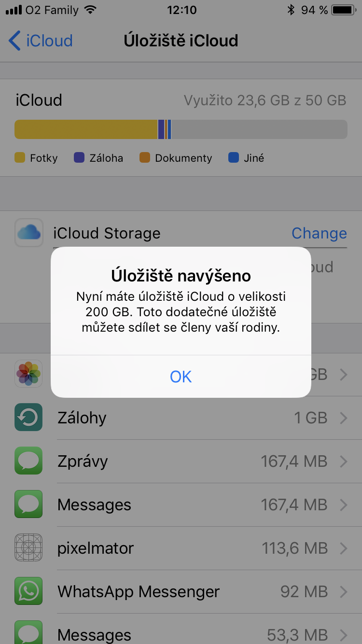Screen dimensions: 362x644
Task: Tap the iCloud Storage cloud icon
Action: pos(29,233)
